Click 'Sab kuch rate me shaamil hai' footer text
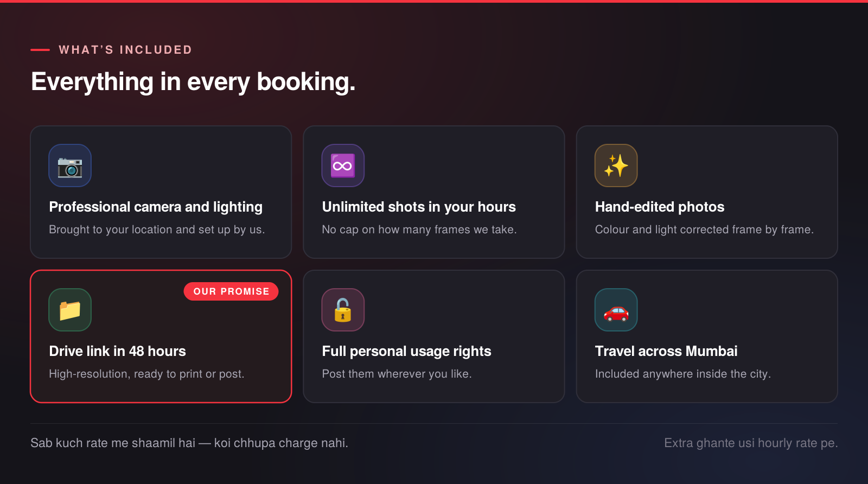 113,443
